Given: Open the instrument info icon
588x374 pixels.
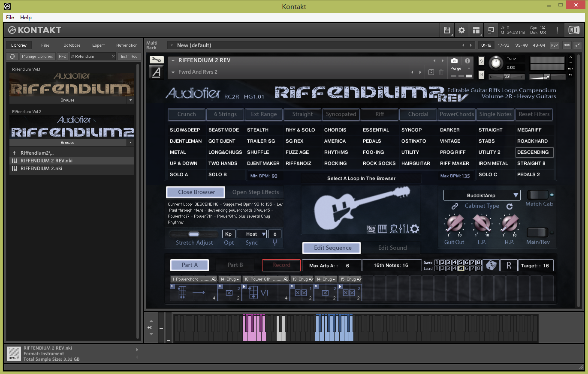Looking at the screenshot, I should click(x=467, y=61).
